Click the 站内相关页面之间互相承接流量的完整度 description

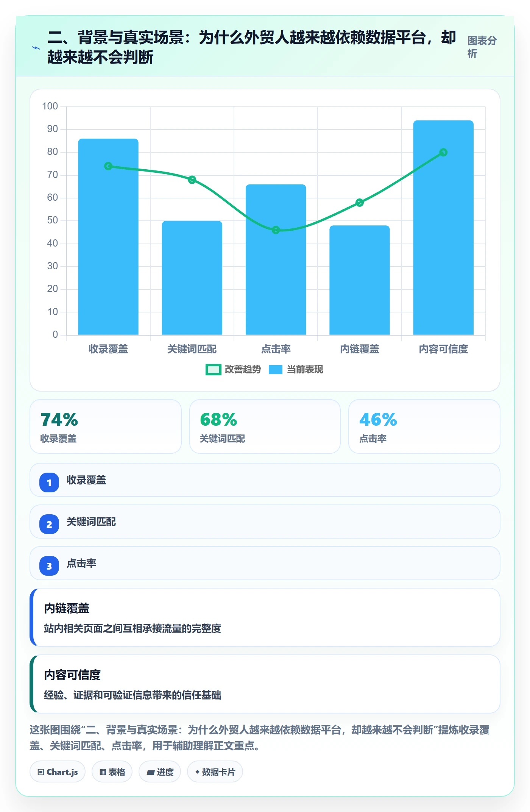point(132,629)
